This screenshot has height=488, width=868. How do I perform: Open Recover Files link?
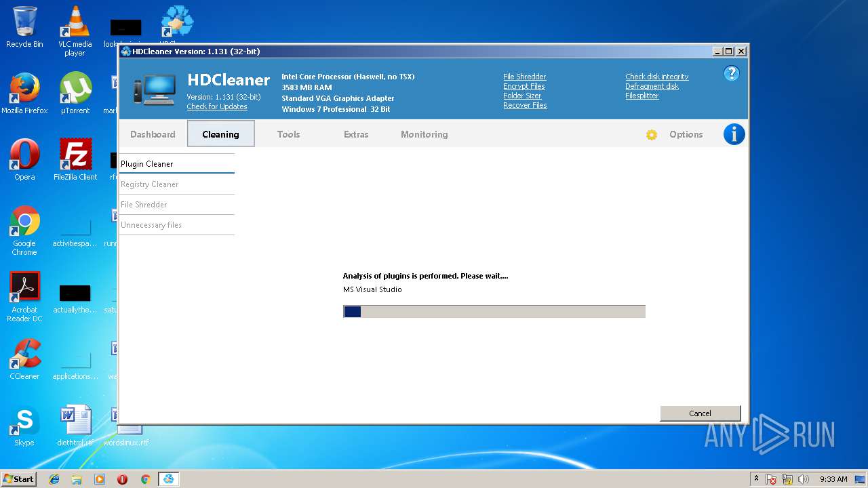525,105
